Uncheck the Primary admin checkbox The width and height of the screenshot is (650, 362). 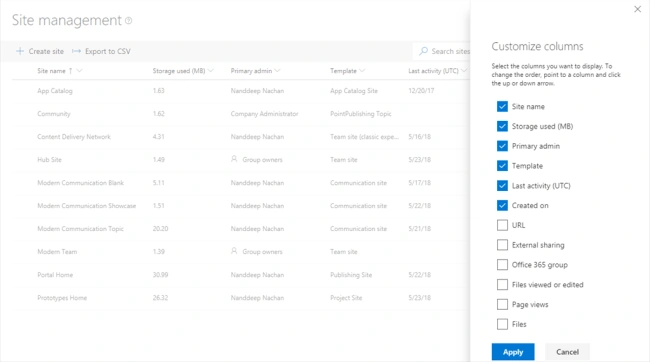tap(502, 146)
